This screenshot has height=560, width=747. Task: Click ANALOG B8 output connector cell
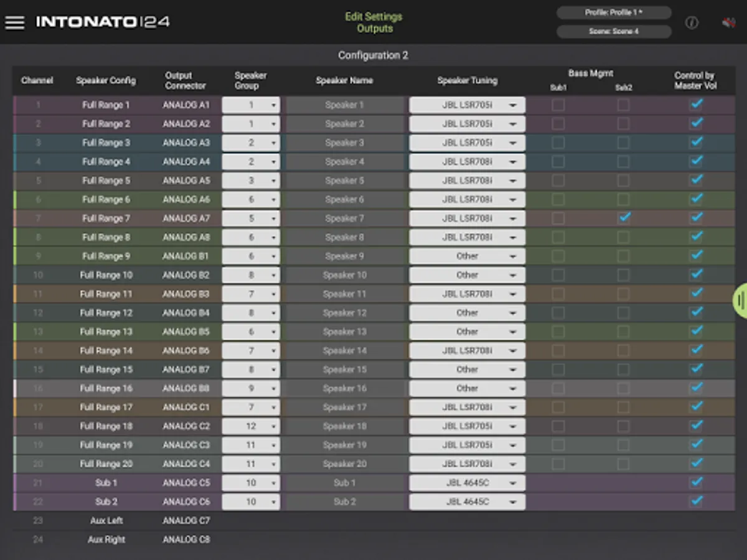[x=186, y=388]
